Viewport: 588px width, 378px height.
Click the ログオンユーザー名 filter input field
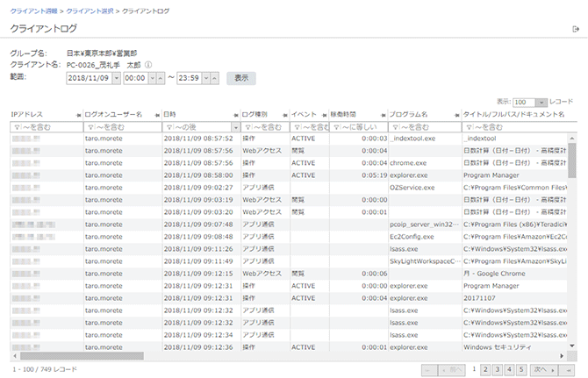point(125,127)
